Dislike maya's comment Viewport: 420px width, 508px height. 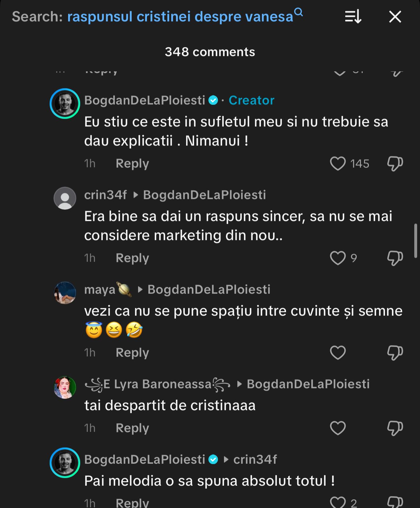(x=395, y=353)
